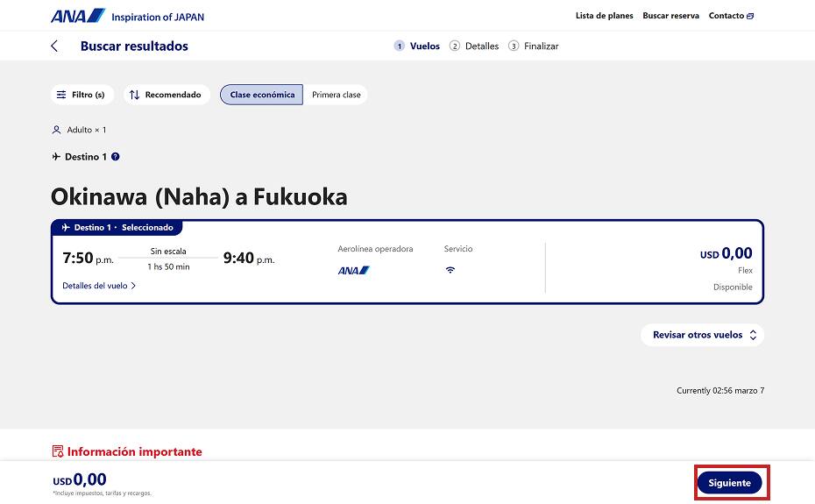
Task: Open Buscar reserva in header
Action: click(x=670, y=16)
